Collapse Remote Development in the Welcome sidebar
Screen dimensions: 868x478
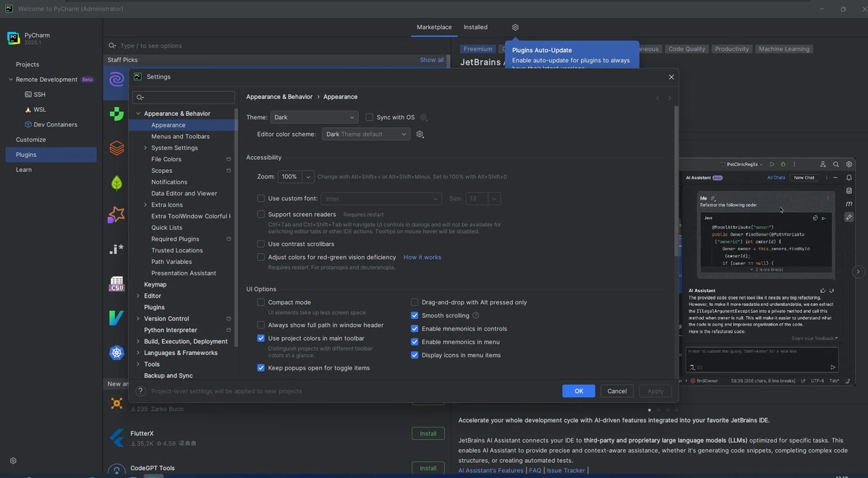[x=11, y=80]
